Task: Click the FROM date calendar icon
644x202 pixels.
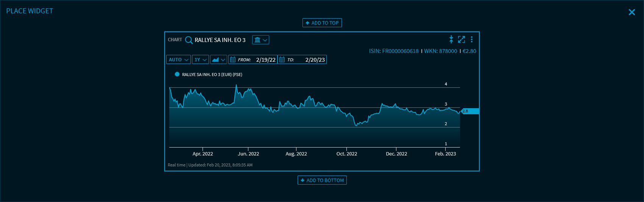Action: coord(233,60)
